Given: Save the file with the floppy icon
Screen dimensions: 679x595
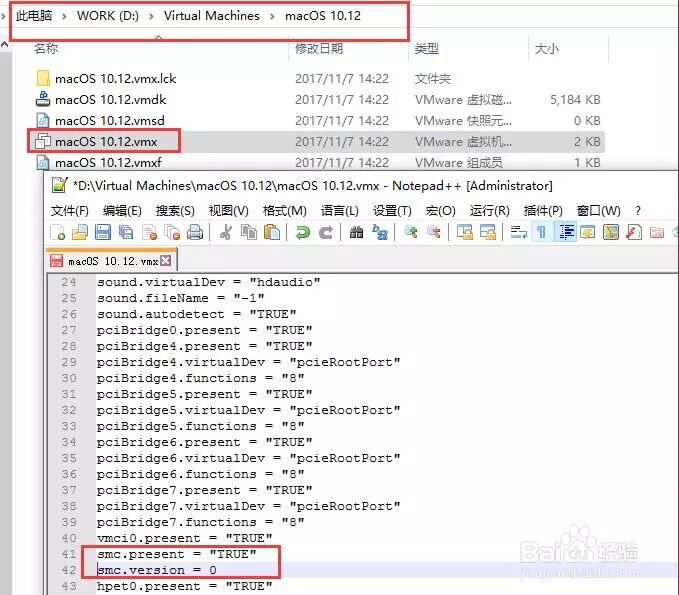Looking at the screenshot, I should click(x=103, y=233).
